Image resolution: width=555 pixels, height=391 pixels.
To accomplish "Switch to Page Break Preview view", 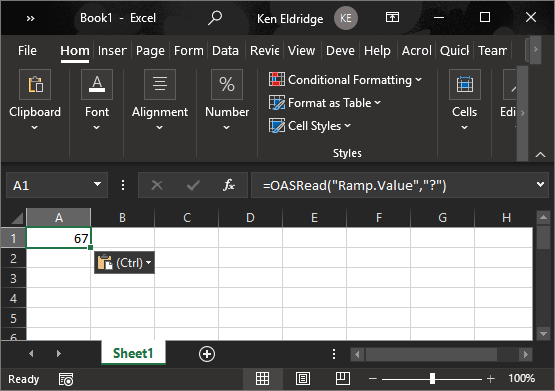I will [x=343, y=379].
